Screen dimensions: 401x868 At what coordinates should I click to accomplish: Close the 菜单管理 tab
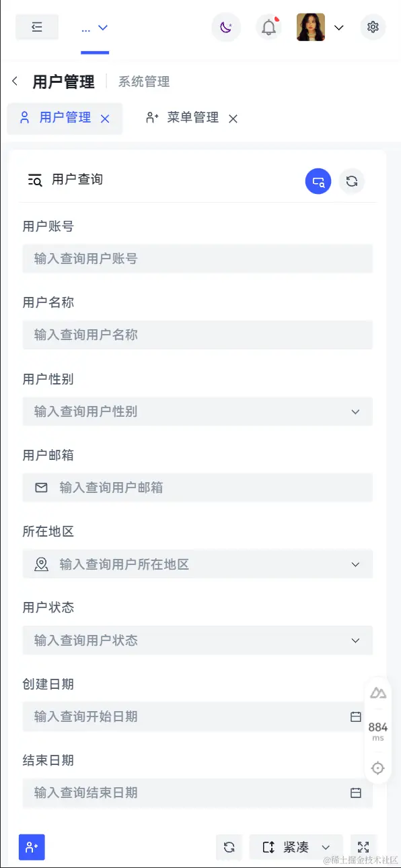(233, 119)
